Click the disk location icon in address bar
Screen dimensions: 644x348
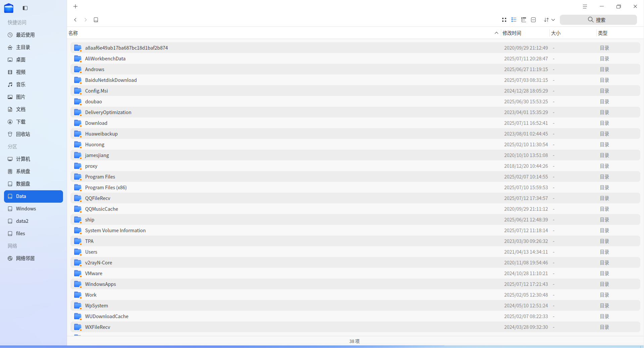(96, 20)
